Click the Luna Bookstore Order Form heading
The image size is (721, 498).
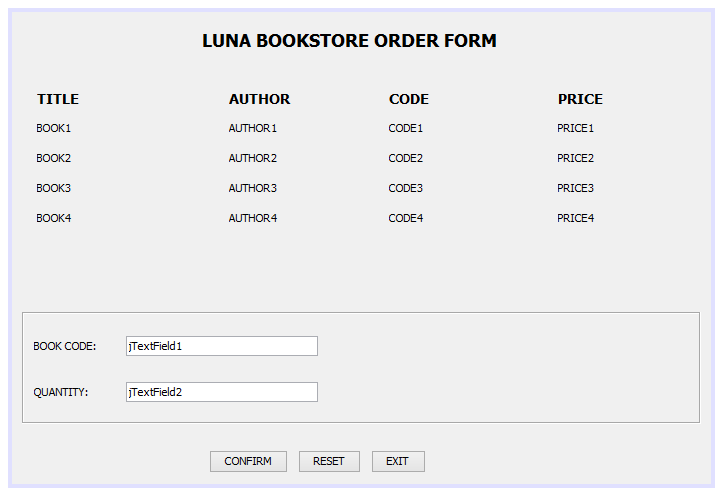pos(349,41)
